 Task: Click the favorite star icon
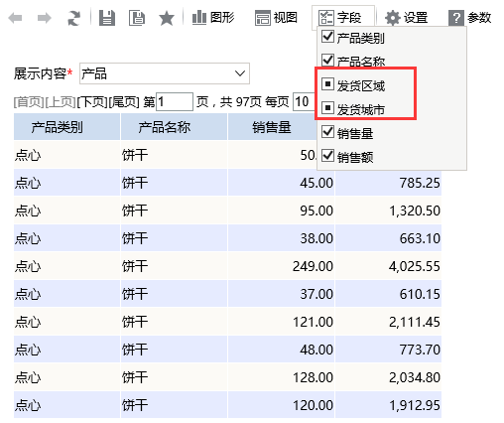pos(167,18)
